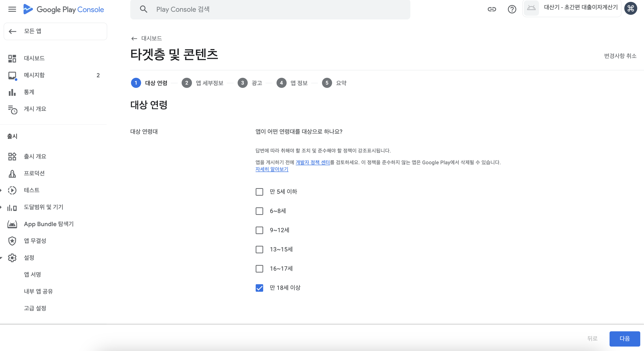Open the help question mark icon

pos(512,9)
